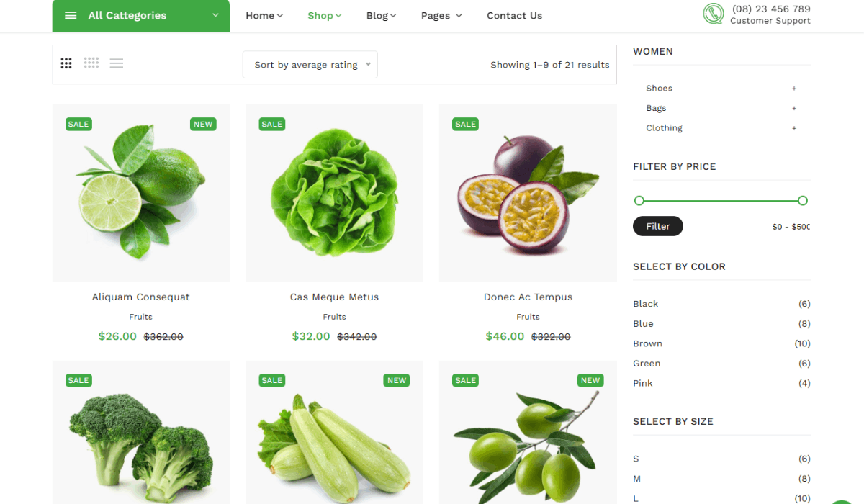The height and width of the screenshot is (504, 864).
Task: Open the Shop menu
Action: click(324, 15)
